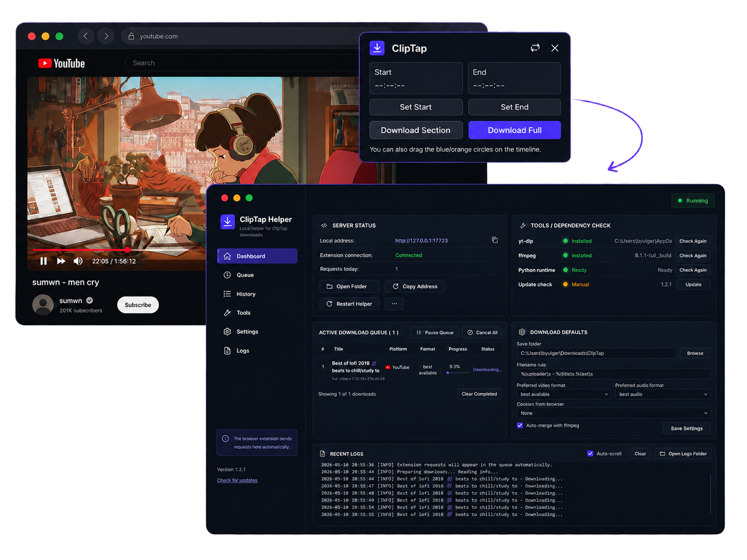Click the Tools / Dependency Check wrench icon
The height and width of the screenshot is (560, 747).
(523, 225)
